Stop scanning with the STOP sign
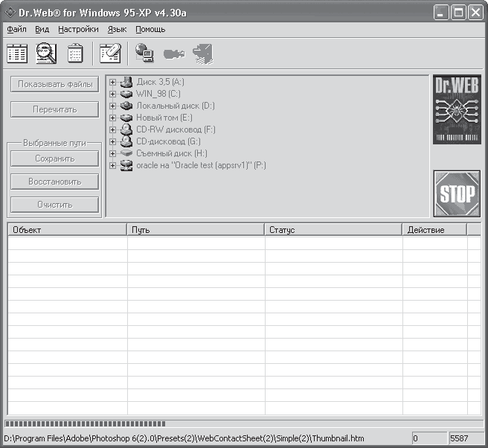 457,193
